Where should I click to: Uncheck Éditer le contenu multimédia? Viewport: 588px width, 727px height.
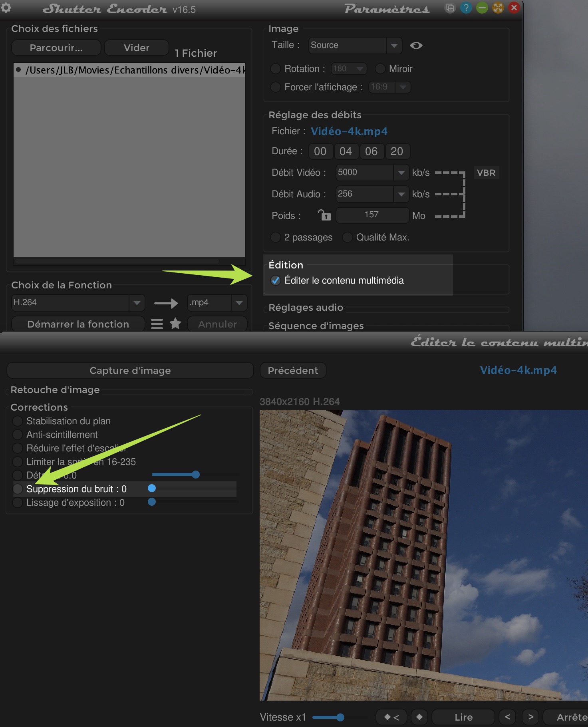point(276,280)
